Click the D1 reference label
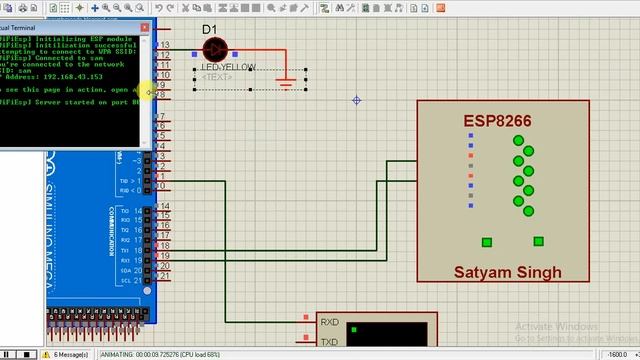 [x=209, y=29]
